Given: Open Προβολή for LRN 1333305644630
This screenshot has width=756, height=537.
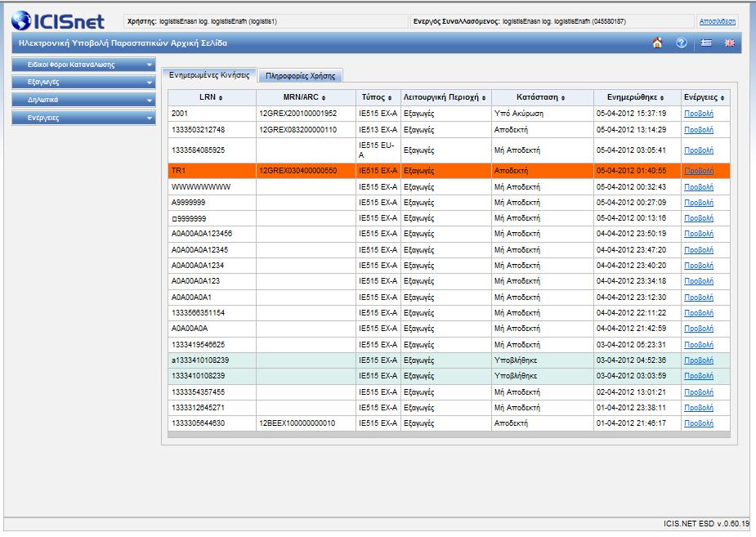Looking at the screenshot, I should [699, 423].
